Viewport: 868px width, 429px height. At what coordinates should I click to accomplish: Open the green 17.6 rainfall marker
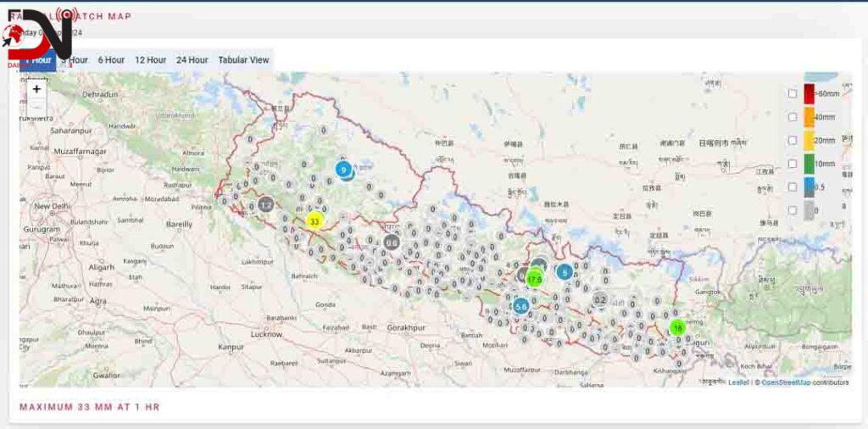534,277
